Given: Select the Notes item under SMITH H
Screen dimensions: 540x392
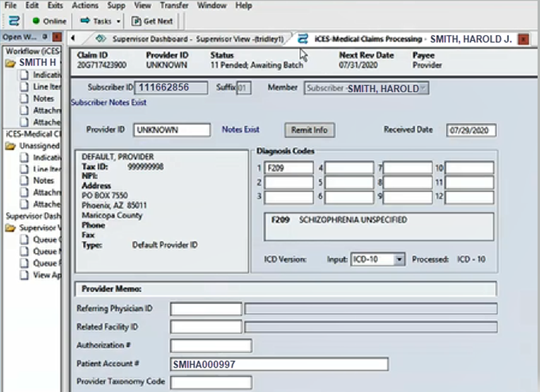Looking at the screenshot, I should click(x=44, y=98).
